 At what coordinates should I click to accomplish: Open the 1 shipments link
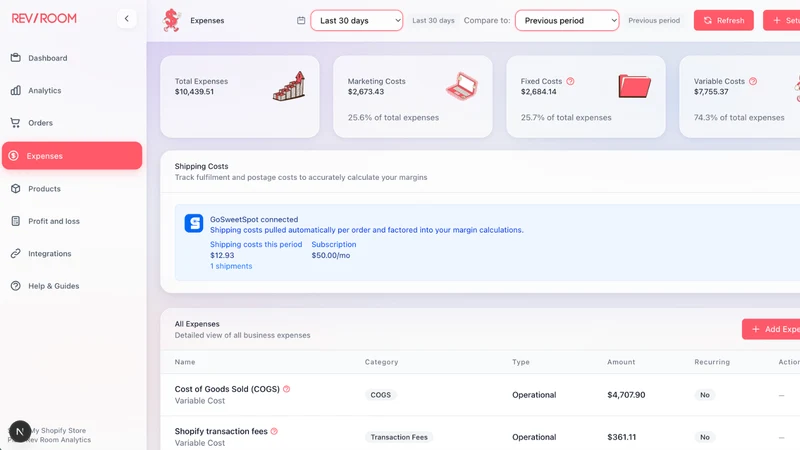point(231,266)
